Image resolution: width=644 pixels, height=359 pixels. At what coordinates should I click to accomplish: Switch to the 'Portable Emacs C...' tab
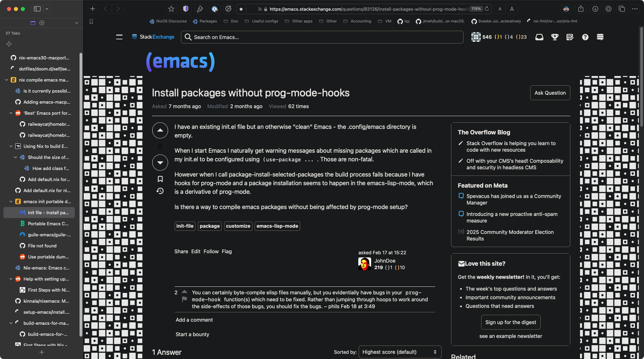(x=48, y=224)
